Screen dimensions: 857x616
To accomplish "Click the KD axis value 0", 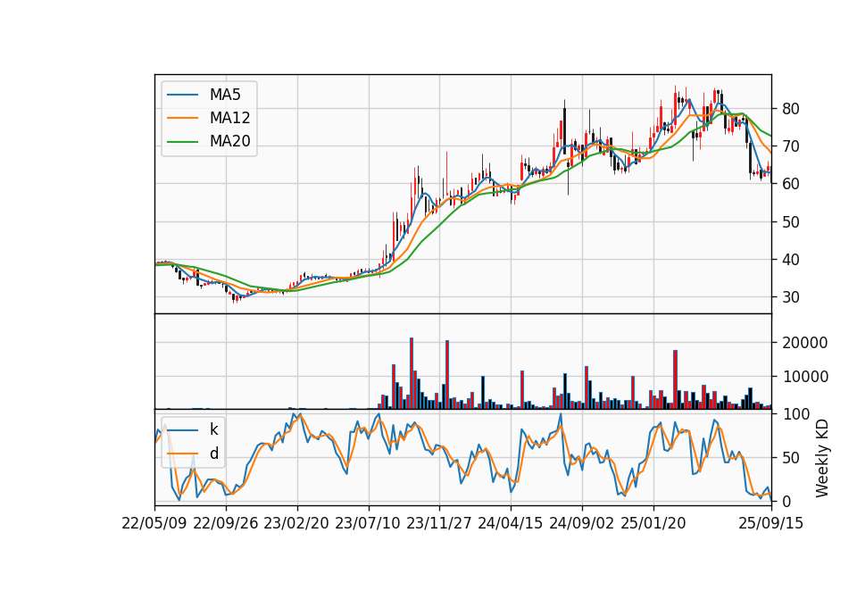I will tap(786, 501).
